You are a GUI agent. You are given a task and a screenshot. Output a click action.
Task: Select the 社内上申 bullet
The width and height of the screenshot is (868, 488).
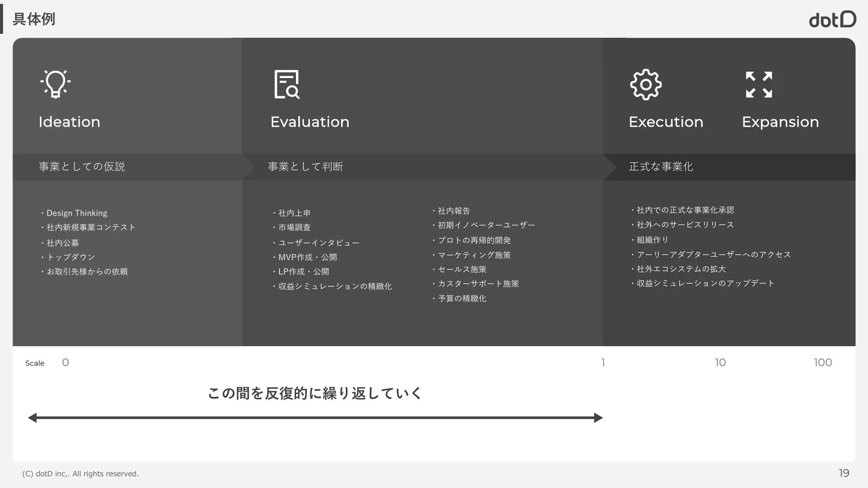(291, 213)
